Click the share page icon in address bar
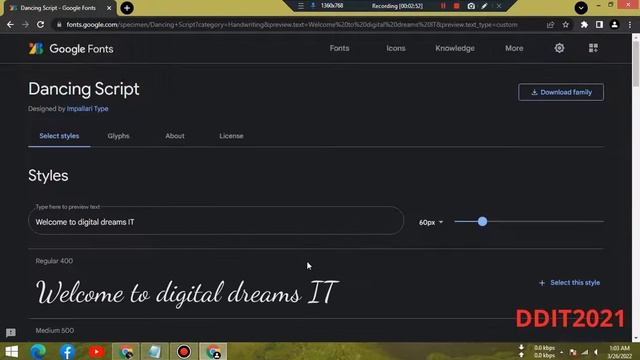The width and height of the screenshot is (640, 360). click(550, 24)
